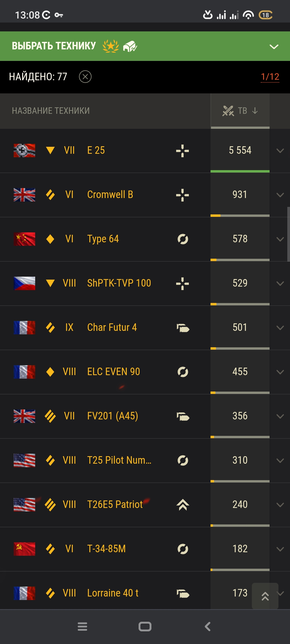Expand the FV201 (A45) row details

pyautogui.click(x=280, y=416)
